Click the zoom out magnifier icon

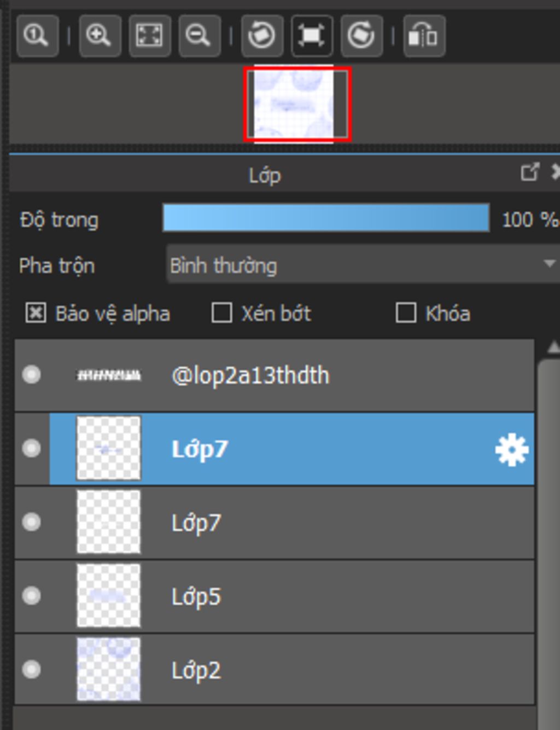point(199,36)
